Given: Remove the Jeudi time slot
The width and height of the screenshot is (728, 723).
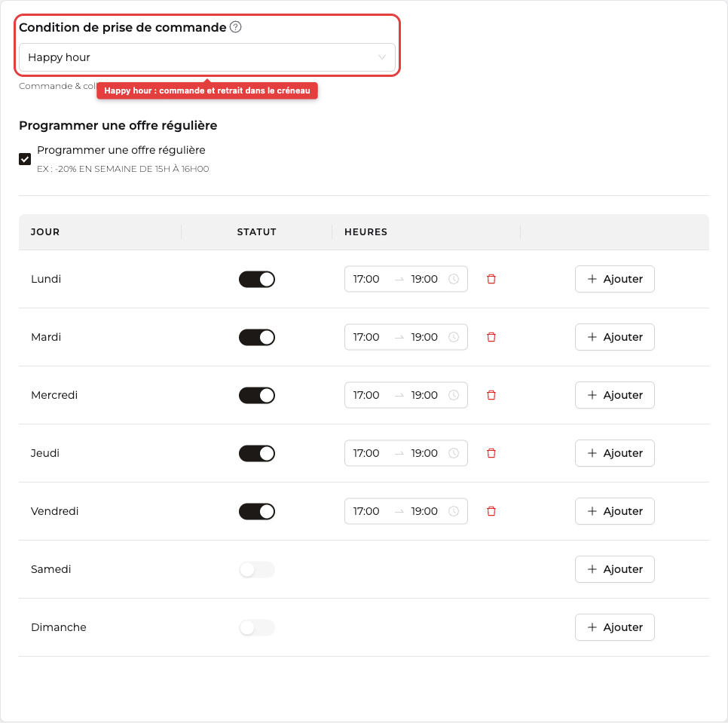Looking at the screenshot, I should tap(491, 453).
